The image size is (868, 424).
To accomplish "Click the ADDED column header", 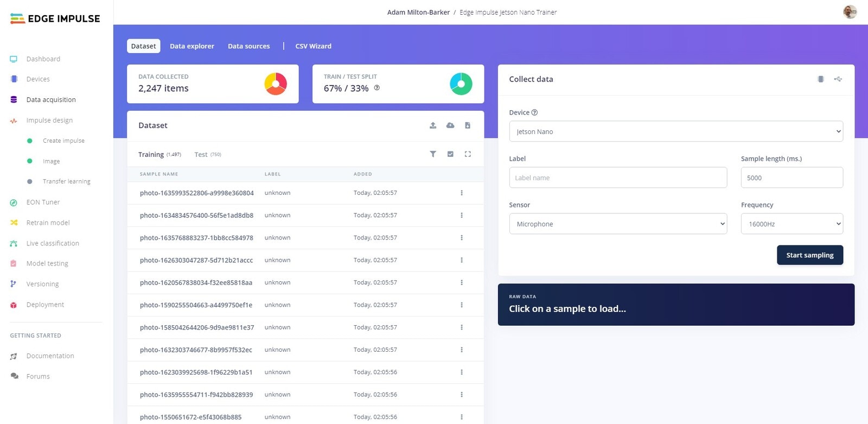I will pos(363,174).
